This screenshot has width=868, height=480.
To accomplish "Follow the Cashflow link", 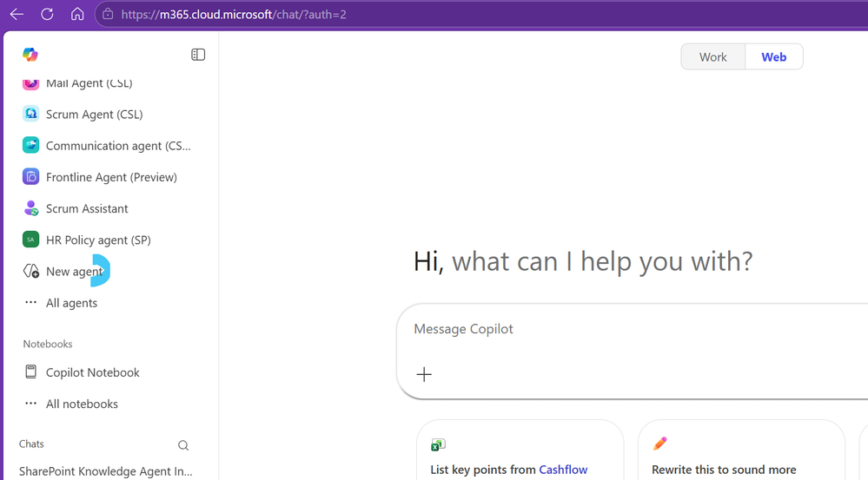I will coord(563,470).
